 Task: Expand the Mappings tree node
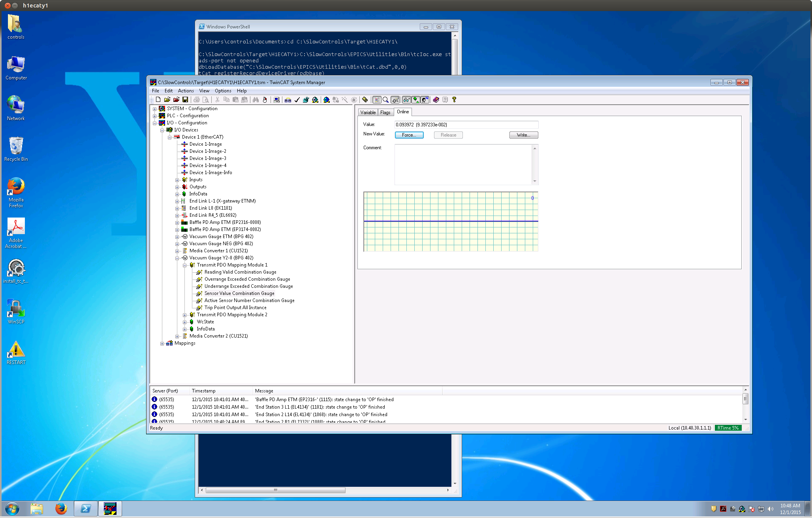pos(162,343)
